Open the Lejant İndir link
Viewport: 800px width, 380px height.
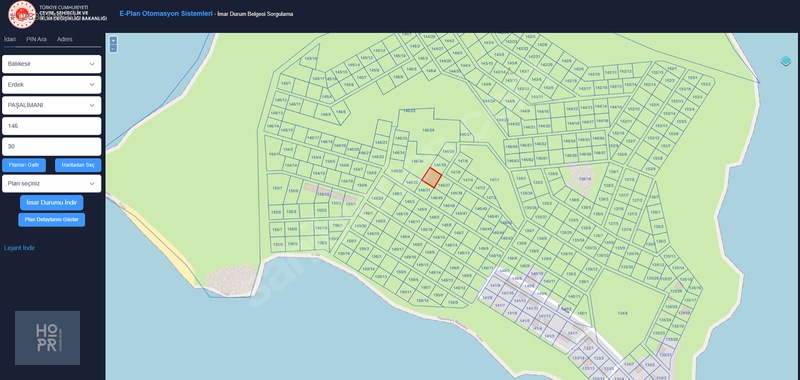tap(19, 248)
